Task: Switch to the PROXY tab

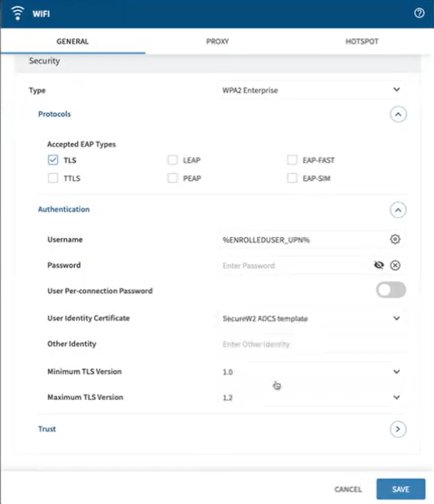Action: pos(218,41)
